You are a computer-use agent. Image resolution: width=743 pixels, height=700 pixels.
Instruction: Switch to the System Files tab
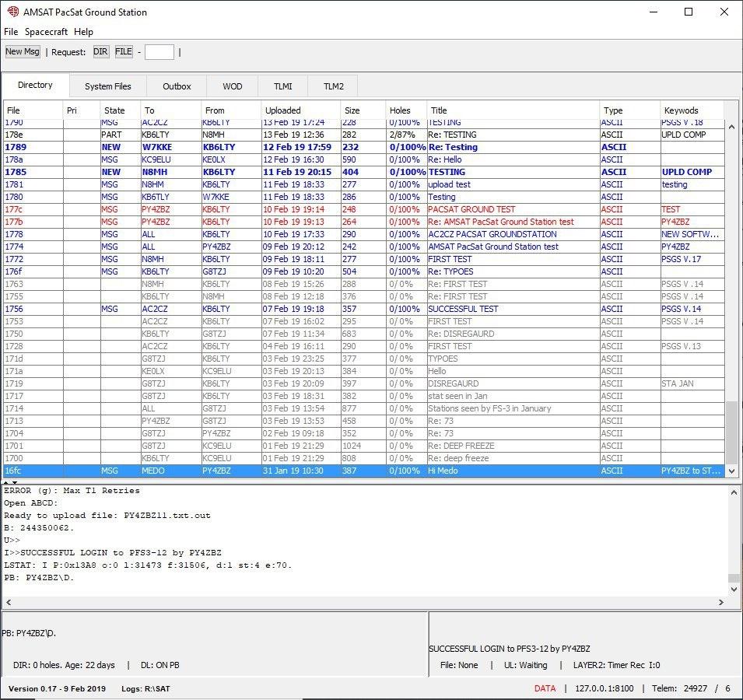108,86
